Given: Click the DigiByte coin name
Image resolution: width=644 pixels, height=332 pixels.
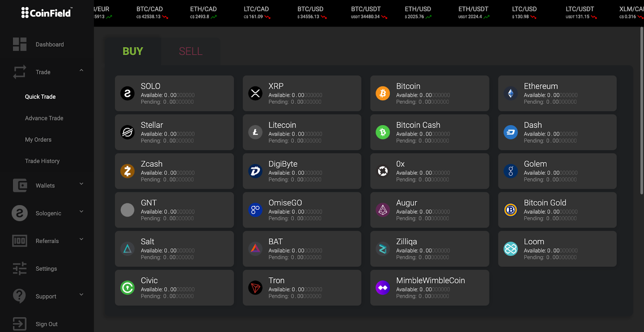Looking at the screenshot, I should coord(283,164).
